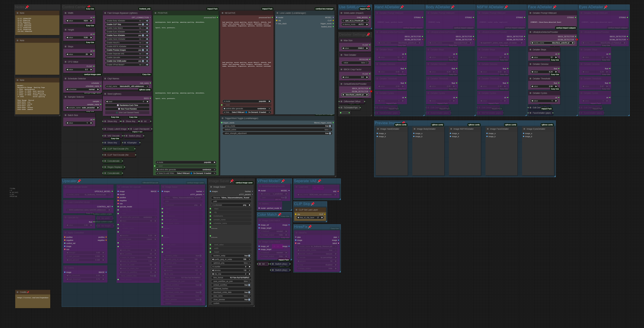This screenshot has width=644, height=328.
Task: Click pin icon on Face ADetailer group
Action: click(x=555, y=7)
